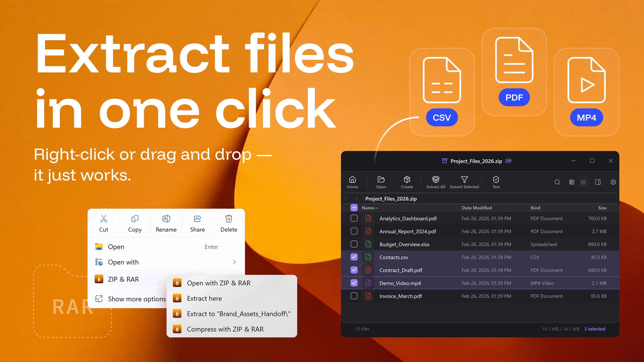Screen dimensions: 644x362
Task: Click the Analytics_Dashboard.pdf file icon
Action: (368, 218)
